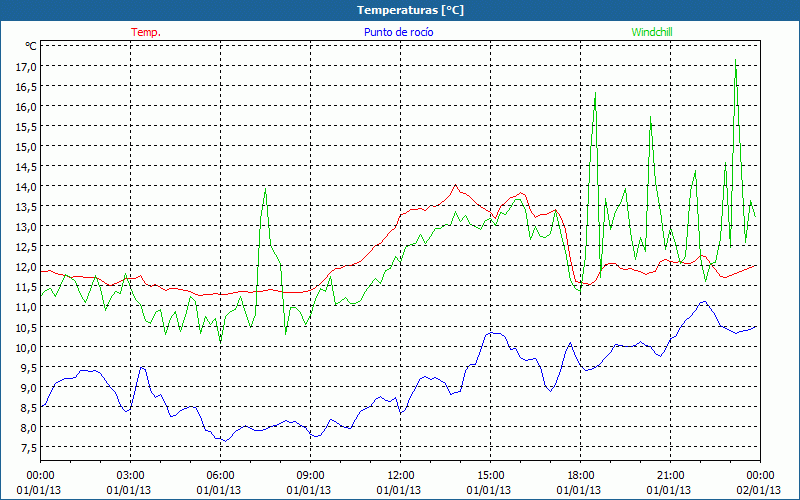
Task: Click the '01/01/13' date beneath 18:00
Action: (x=579, y=490)
